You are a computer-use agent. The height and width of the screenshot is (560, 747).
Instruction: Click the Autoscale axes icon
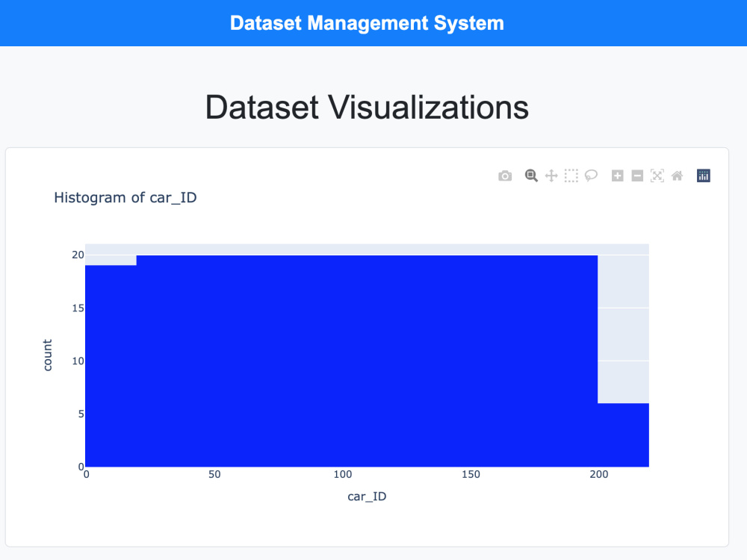point(657,175)
